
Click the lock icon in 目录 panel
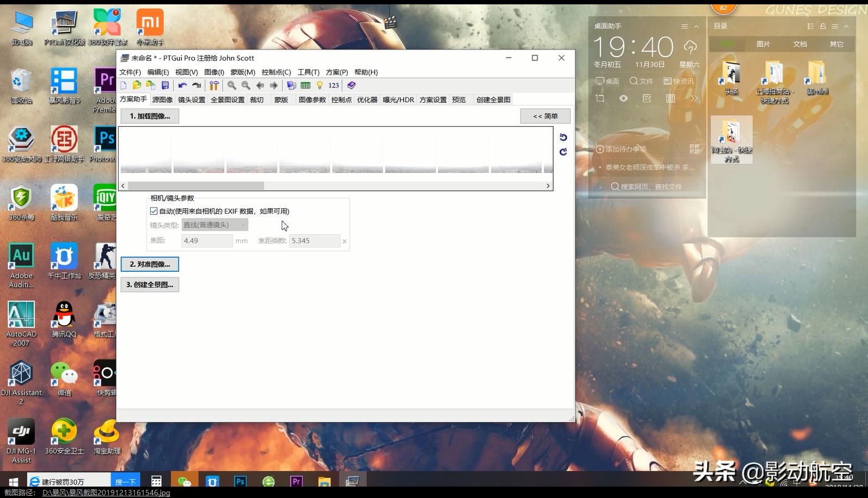pos(823,26)
